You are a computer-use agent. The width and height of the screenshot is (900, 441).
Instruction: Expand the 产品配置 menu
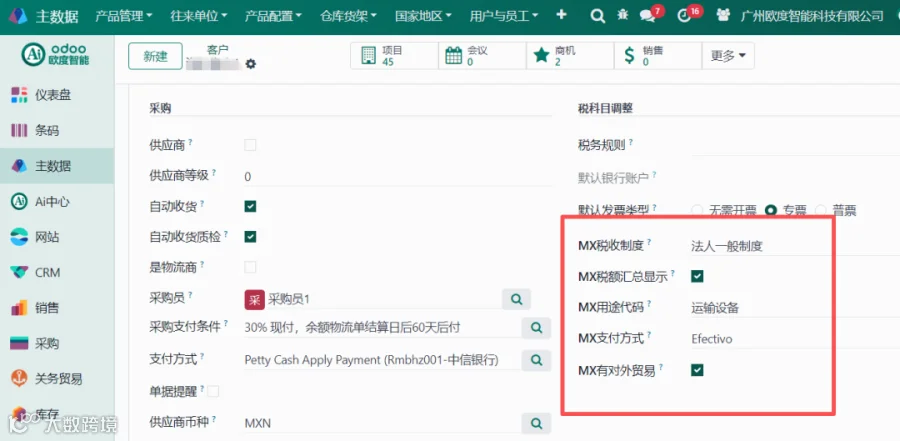click(x=274, y=16)
